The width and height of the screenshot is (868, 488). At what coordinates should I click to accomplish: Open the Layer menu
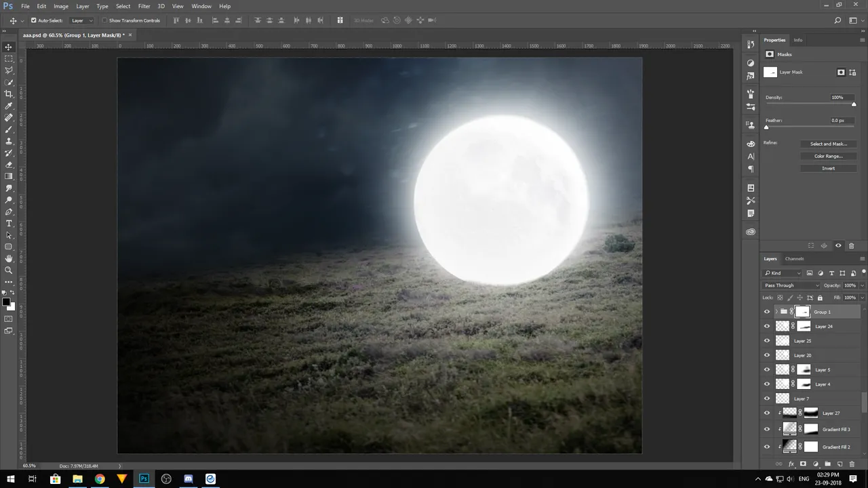point(82,6)
